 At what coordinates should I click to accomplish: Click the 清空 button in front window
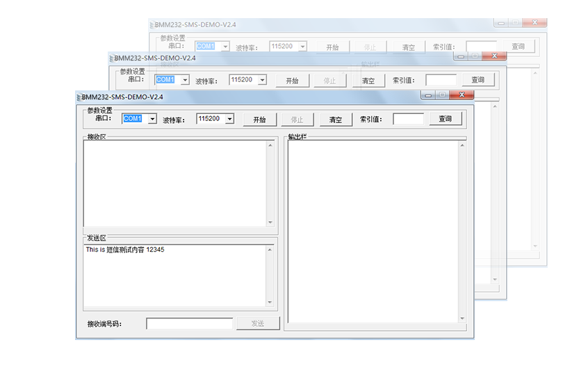[336, 120]
